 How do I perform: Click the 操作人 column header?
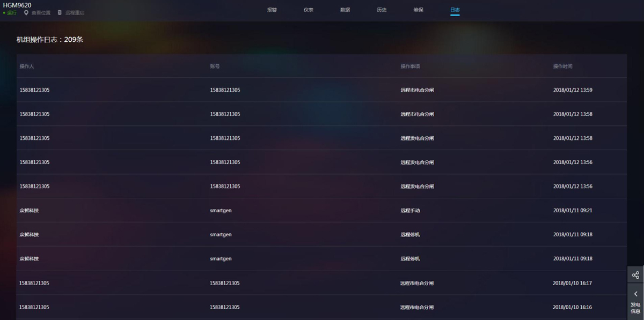(27, 66)
